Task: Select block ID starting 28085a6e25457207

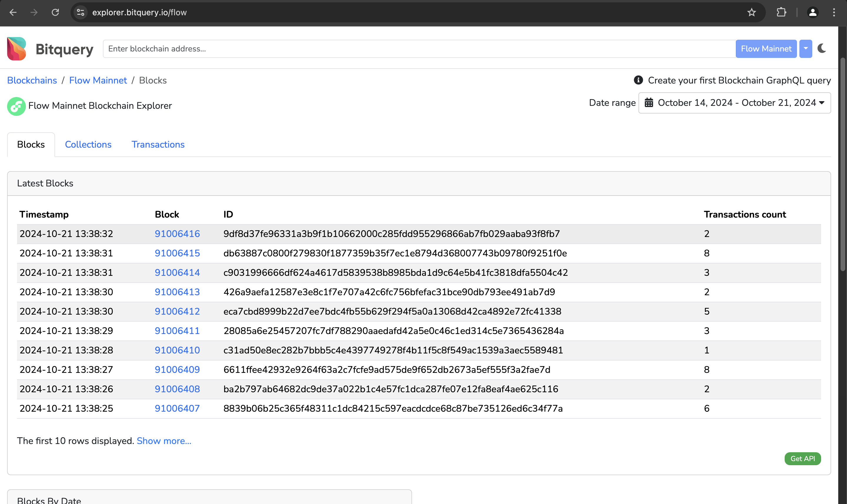Action: [393, 331]
